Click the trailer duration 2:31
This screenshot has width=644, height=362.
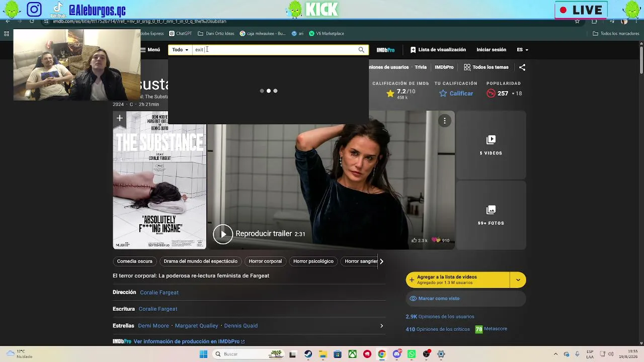point(300,234)
